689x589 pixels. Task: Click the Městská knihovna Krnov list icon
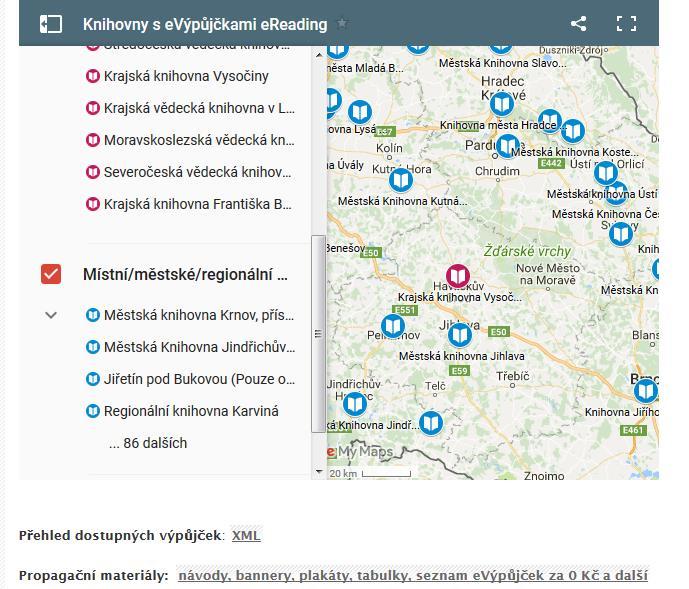pyautogui.click(x=92, y=315)
